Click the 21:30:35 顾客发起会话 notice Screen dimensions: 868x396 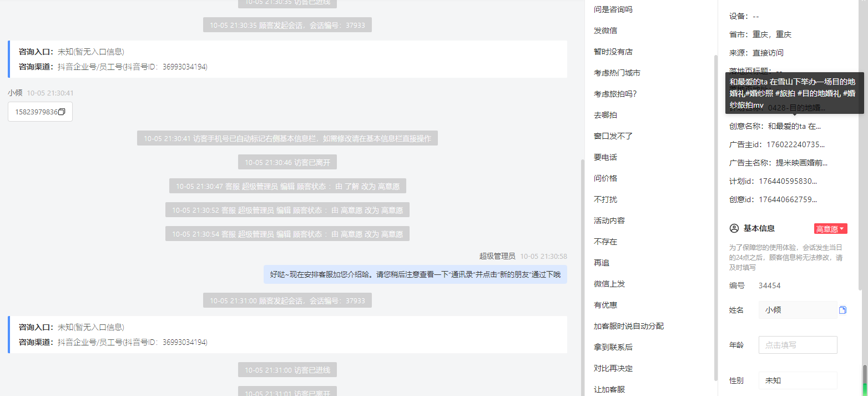coord(287,25)
